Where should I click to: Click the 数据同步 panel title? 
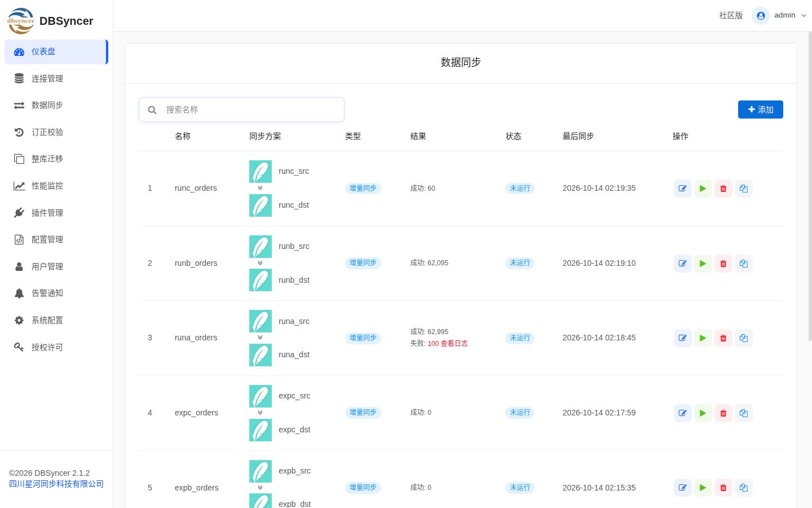(x=461, y=62)
